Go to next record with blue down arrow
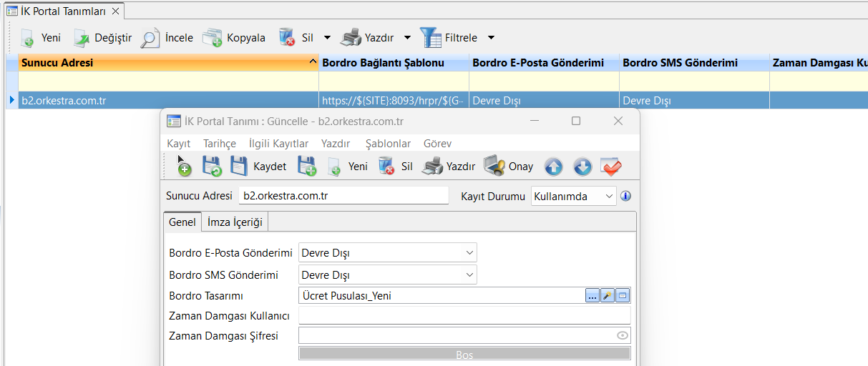The width and height of the screenshot is (868, 366). (x=582, y=167)
